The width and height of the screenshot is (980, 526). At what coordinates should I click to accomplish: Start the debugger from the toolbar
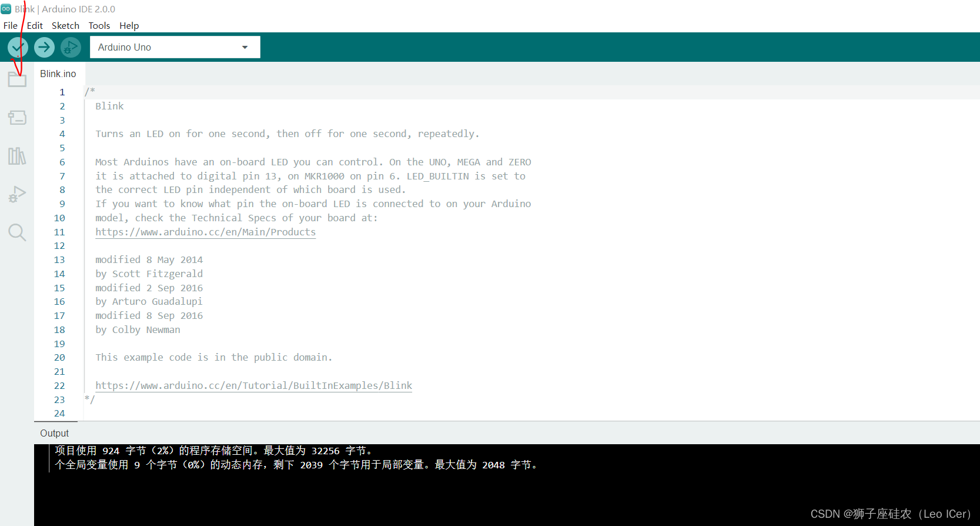[x=71, y=47]
